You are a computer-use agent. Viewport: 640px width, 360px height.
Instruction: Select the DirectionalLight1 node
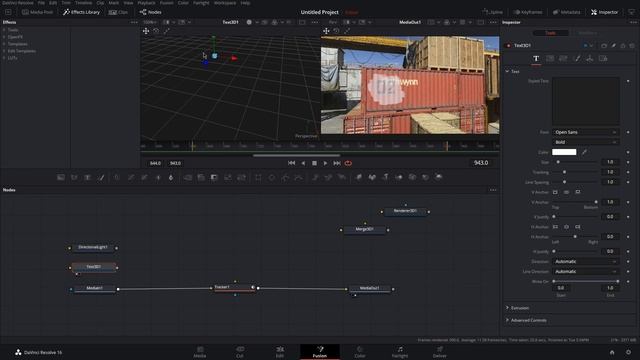(93, 247)
